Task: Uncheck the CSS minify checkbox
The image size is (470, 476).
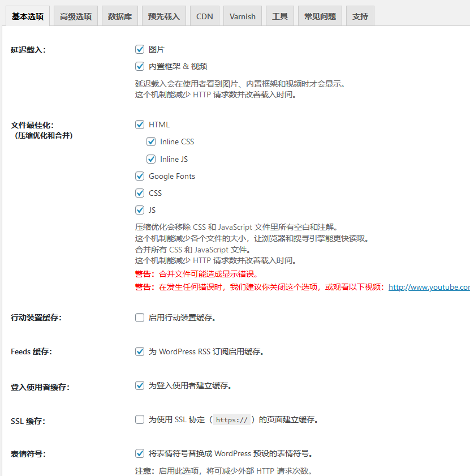Action: pos(140,193)
